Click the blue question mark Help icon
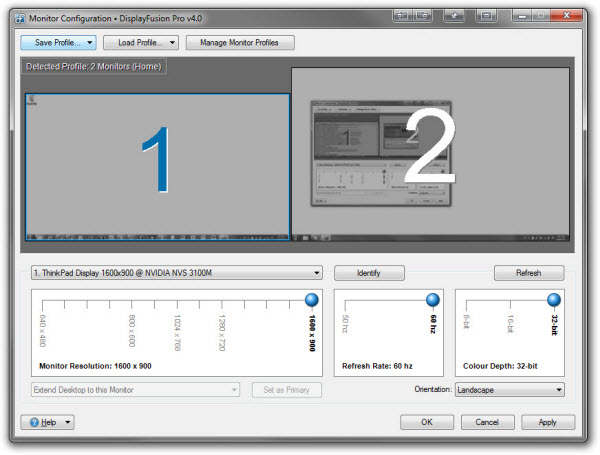Screen dimensions: 600x455 [x=34, y=422]
